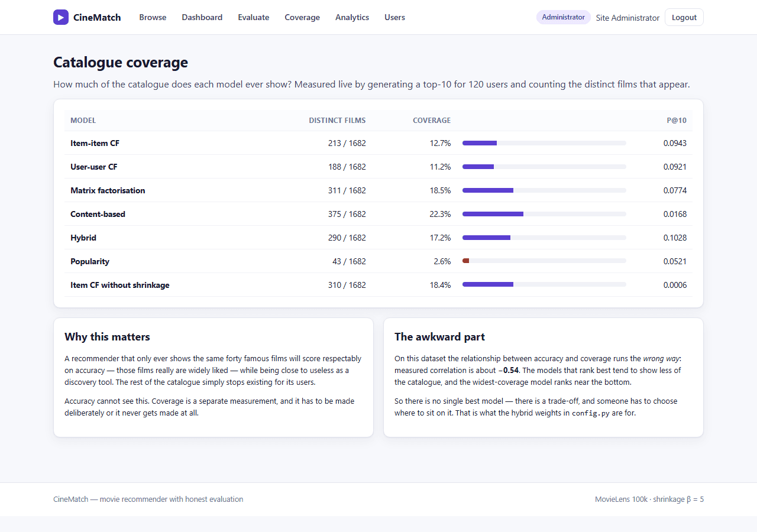The width and height of the screenshot is (757, 532).
Task: Click the 213 / 1682 distinct films value
Action: [347, 143]
